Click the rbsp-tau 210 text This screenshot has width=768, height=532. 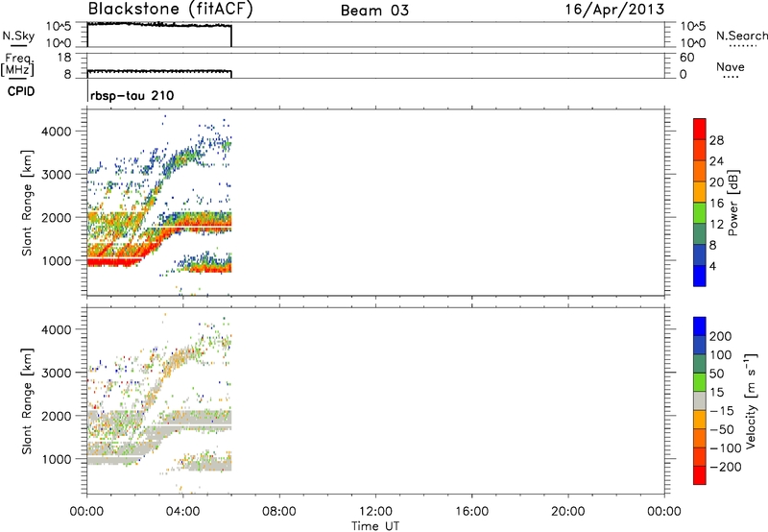(x=132, y=95)
